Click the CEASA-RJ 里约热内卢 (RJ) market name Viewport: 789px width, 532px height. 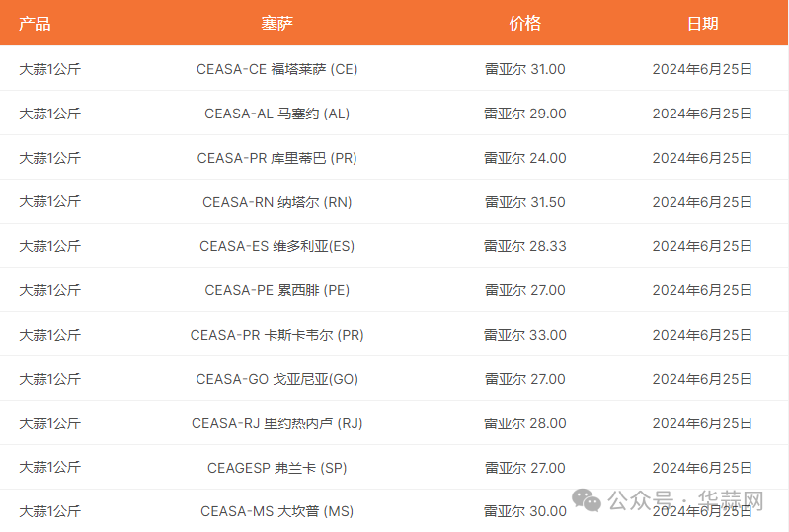coord(277,423)
